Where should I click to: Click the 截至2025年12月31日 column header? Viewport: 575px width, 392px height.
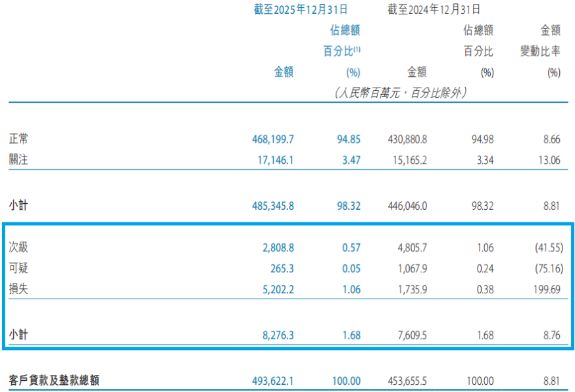pos(300,9)
